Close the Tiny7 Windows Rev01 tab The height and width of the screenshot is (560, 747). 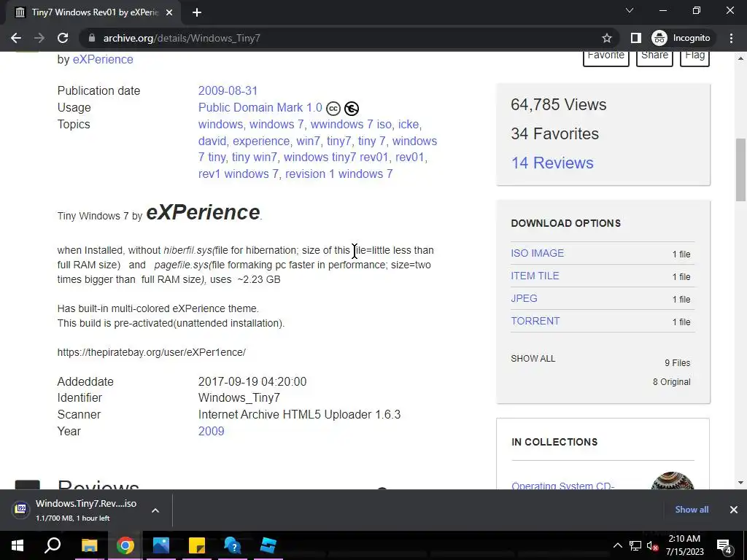click(x=169, y=12)
